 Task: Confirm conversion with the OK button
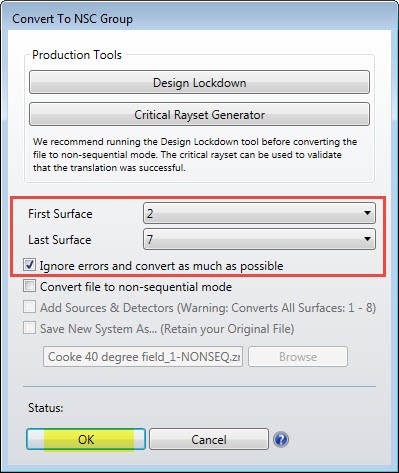[x=86, y=439]
